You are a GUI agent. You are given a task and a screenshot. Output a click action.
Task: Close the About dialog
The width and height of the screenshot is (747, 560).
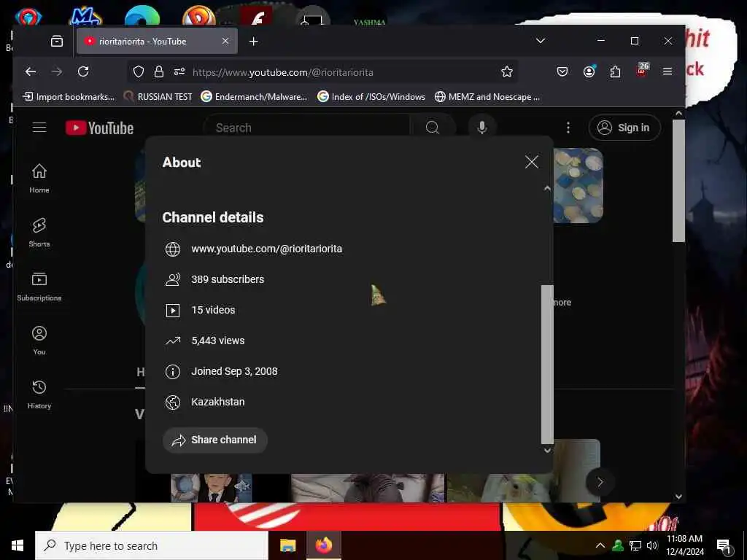[x=531, y=162]
